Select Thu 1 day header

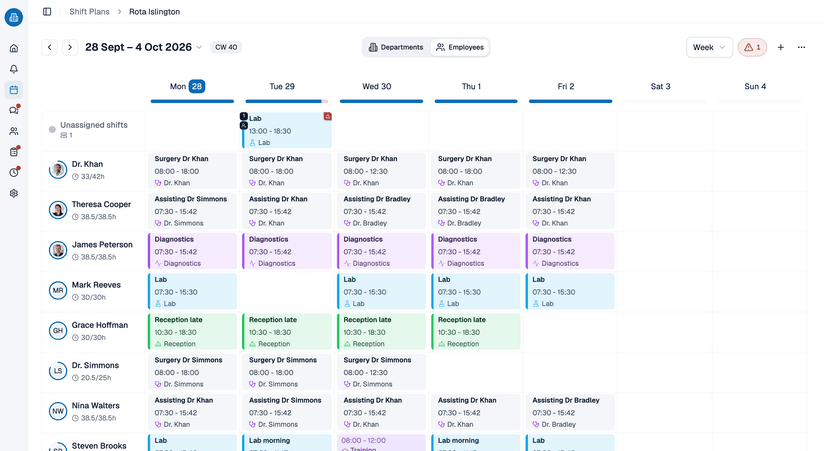pos(471,86)
